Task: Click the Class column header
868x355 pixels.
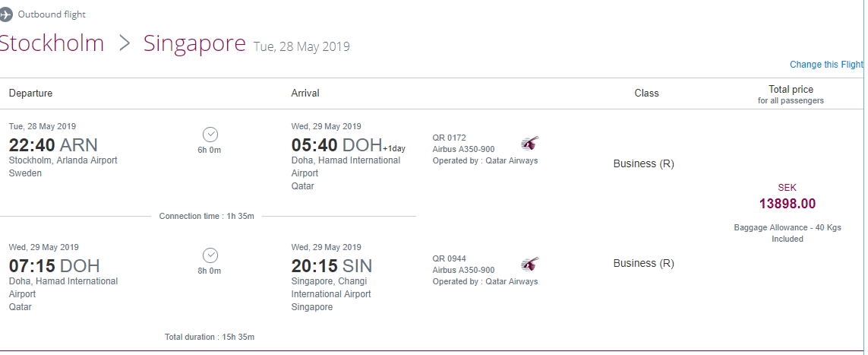Action: (646, 94)
